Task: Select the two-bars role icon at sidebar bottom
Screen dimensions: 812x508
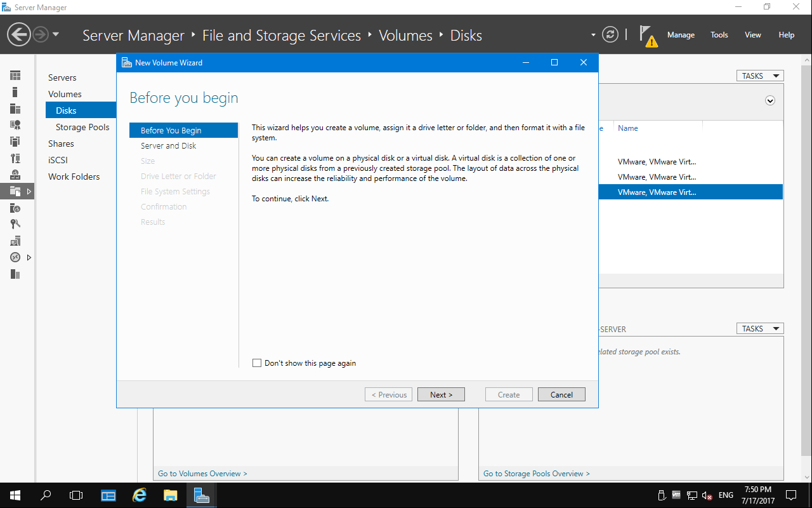Action: [x=15, y=274]
